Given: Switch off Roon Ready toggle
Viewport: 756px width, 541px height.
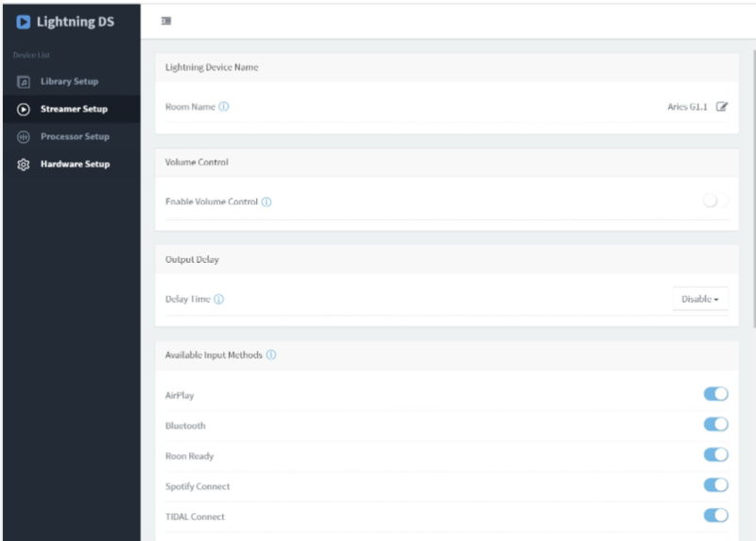Looking at the screenshot, I should pyautogui.click(x=715, y=455).
